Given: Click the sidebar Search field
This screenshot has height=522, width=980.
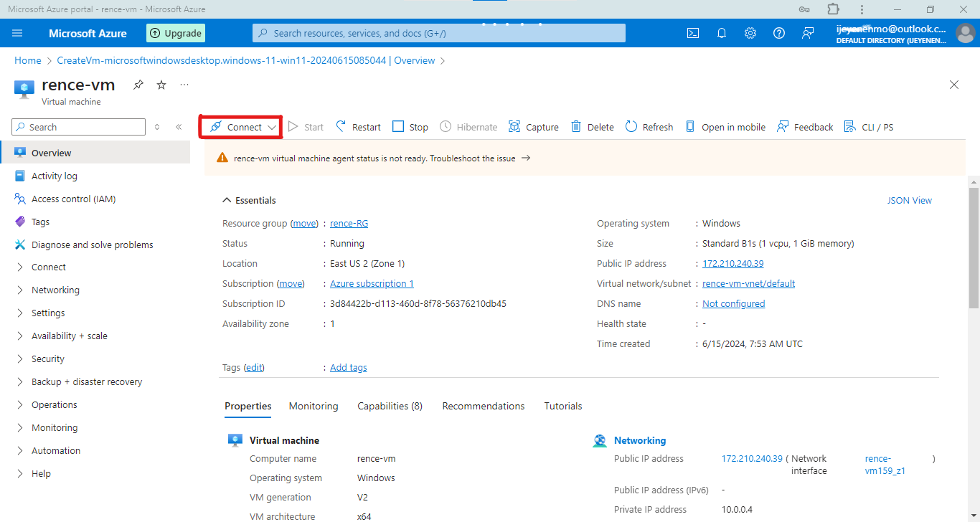Looking at the screenshot, I should tap(79, 127).
